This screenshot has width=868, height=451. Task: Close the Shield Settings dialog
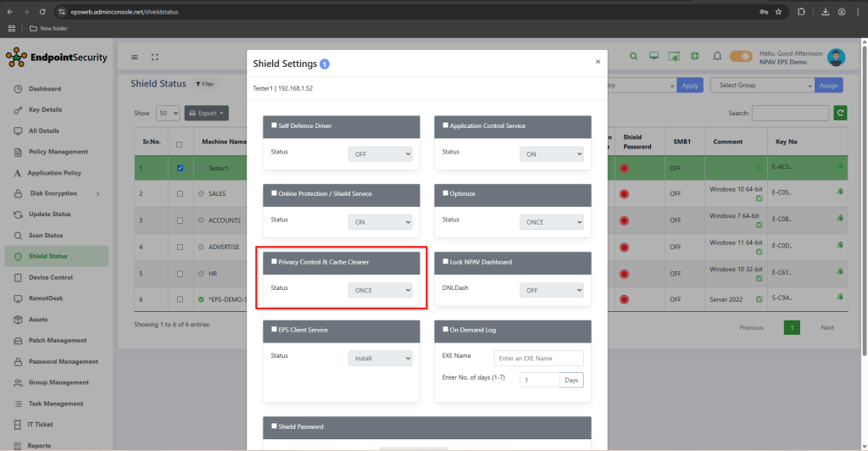pos(598,62)
